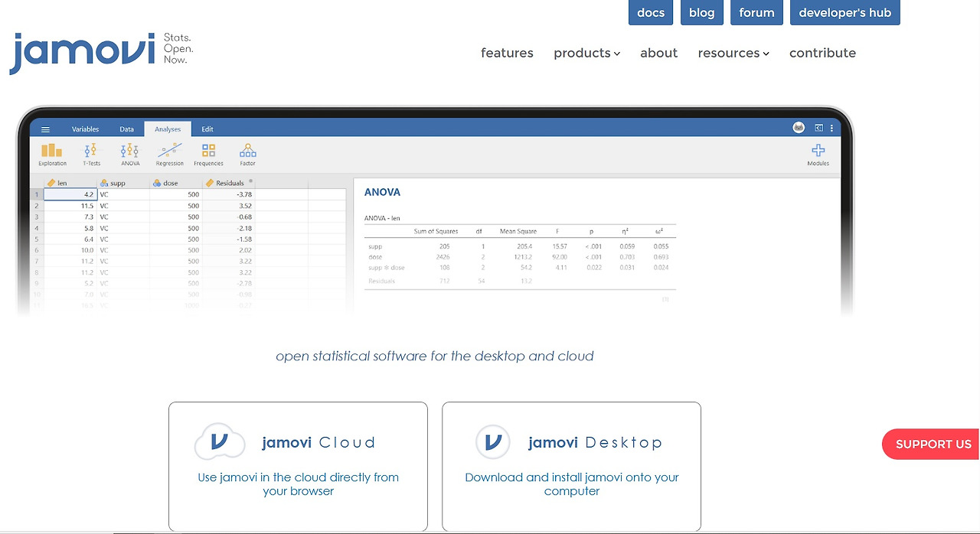
Task: Open the jamovi Desktop card
Action: [571, 467]
